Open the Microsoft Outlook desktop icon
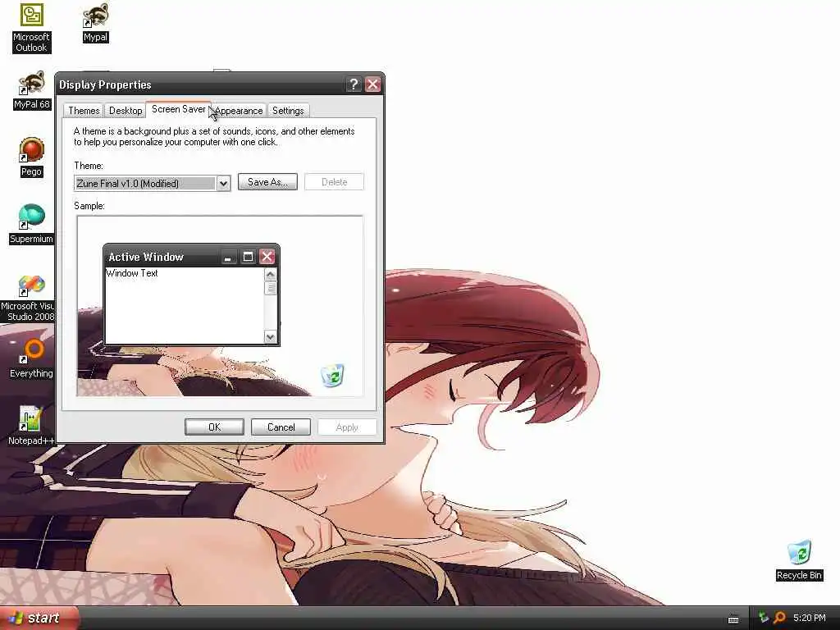840x630 pixels. coord(31,28)
